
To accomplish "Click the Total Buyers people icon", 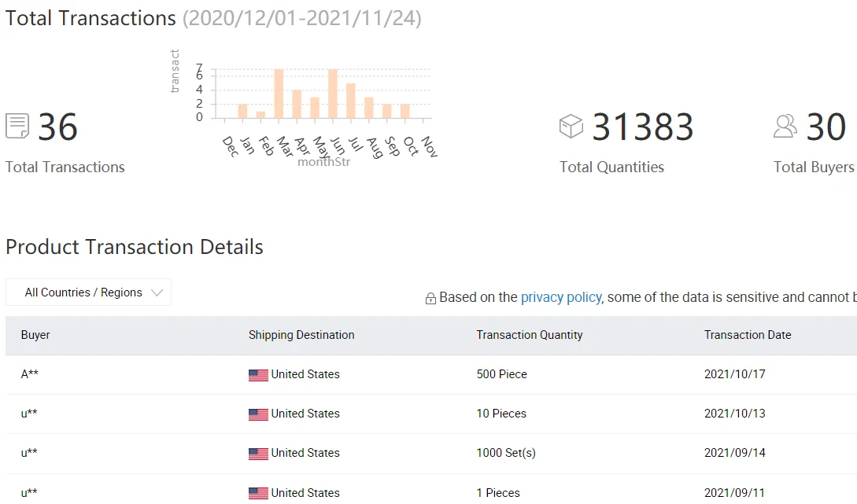I will pyautogui.click(x=785, y=126).
